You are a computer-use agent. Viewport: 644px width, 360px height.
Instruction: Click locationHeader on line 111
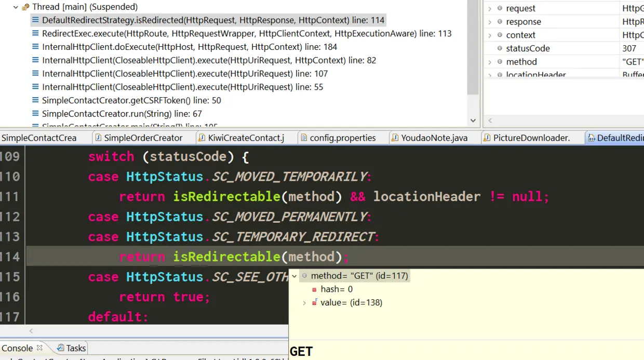427,196
